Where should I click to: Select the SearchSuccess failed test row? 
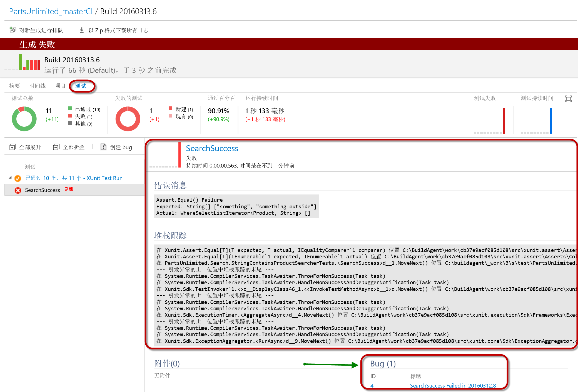click(74, 190)
